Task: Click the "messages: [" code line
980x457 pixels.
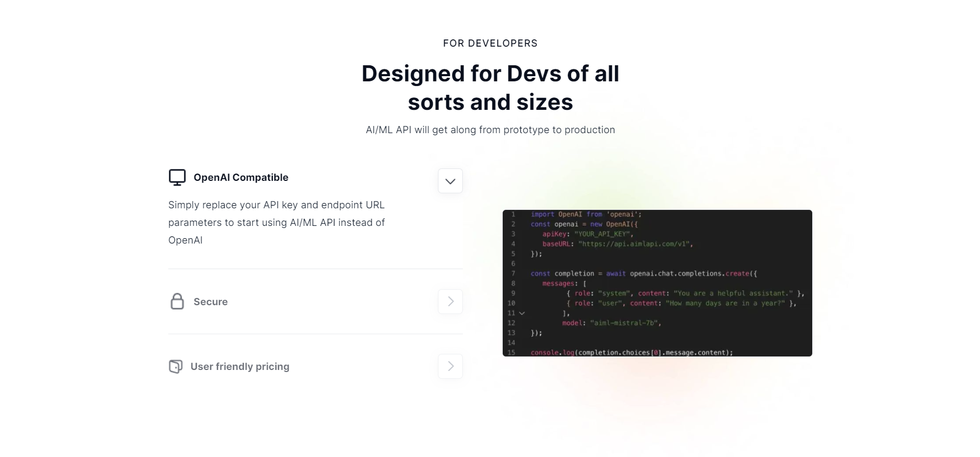Action: point(564,283)
